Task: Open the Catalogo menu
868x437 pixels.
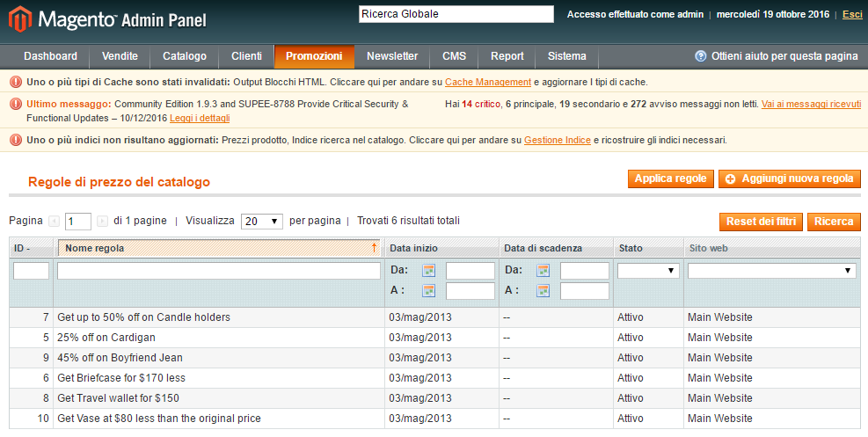Action: (x=185, y=56)
